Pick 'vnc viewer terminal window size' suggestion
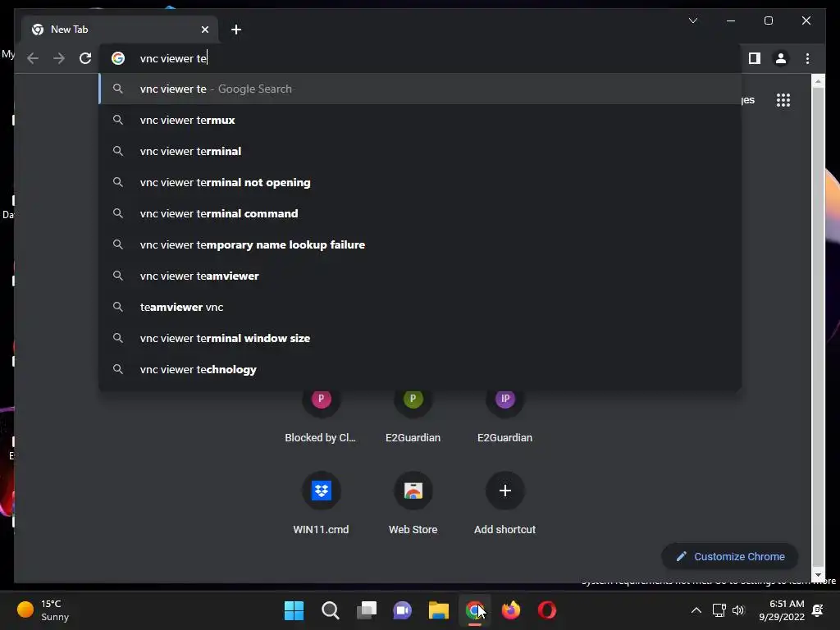Viewport: 840px width, 630px height. 421,338
